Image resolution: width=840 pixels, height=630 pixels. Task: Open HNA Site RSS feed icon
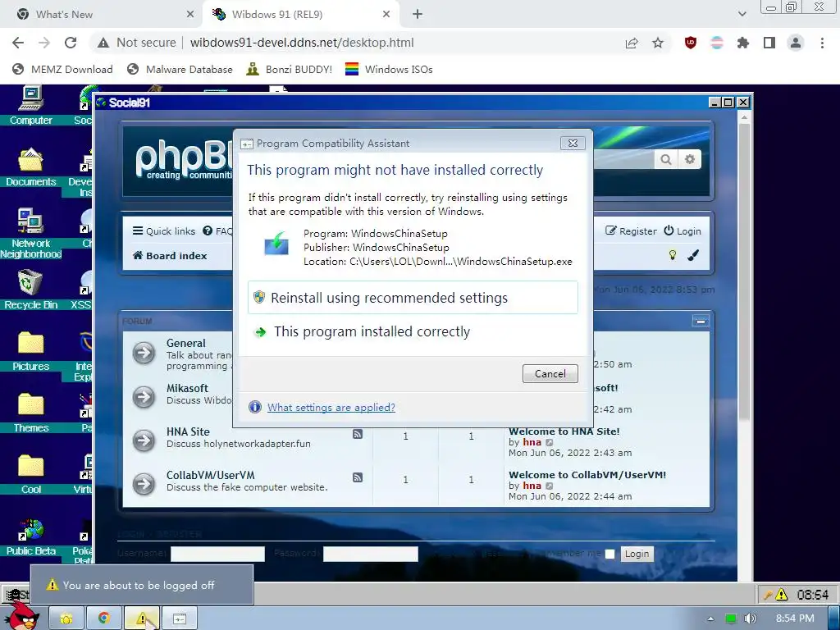click(358, 434)
